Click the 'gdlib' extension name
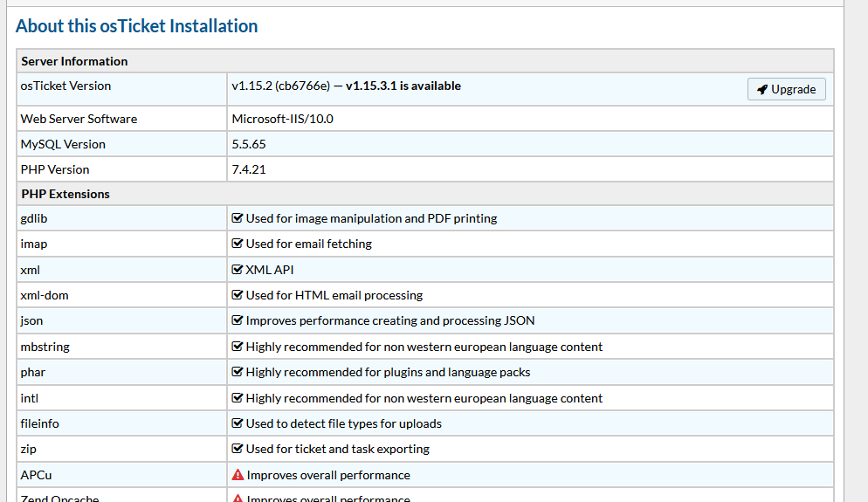The height and width of the screenshot is (502, 868). point(34,218)
